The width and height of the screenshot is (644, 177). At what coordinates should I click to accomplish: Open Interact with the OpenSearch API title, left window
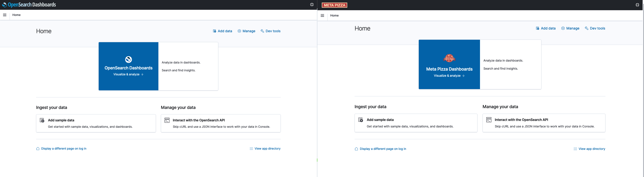click(x=199, y=120)
